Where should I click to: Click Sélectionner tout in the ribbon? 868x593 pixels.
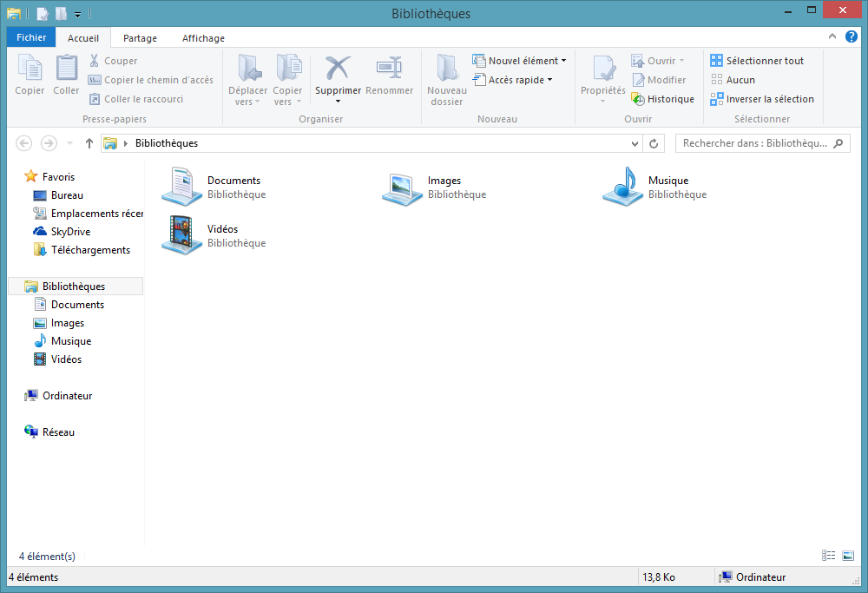(757, 61)
